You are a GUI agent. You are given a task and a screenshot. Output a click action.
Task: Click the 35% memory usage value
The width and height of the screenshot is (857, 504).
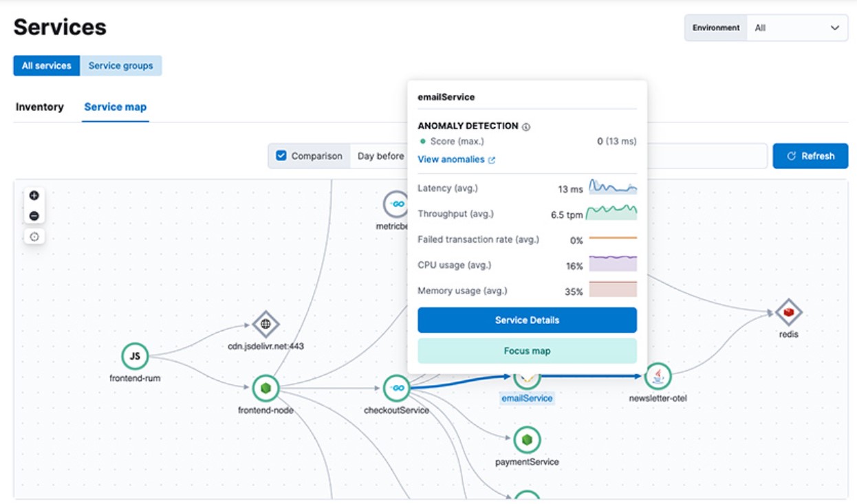574,292
